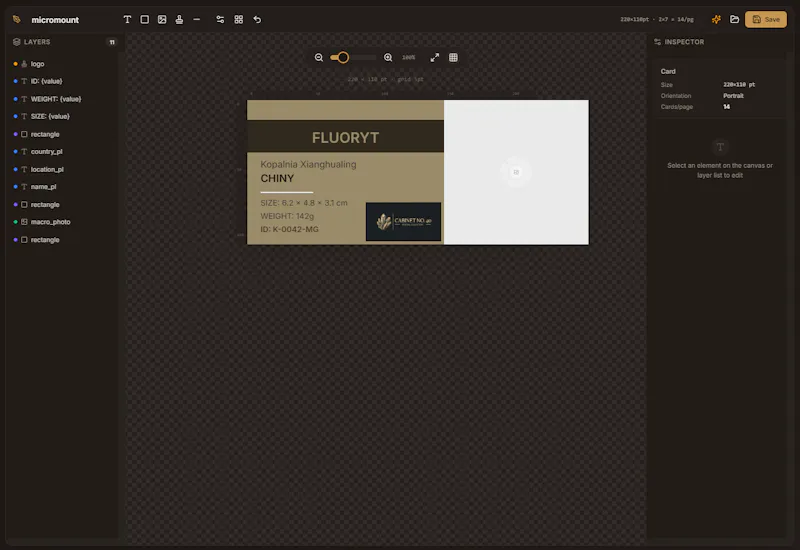Zoom out the canvas
Screen dimensions: 800x550
pos(319,58)
